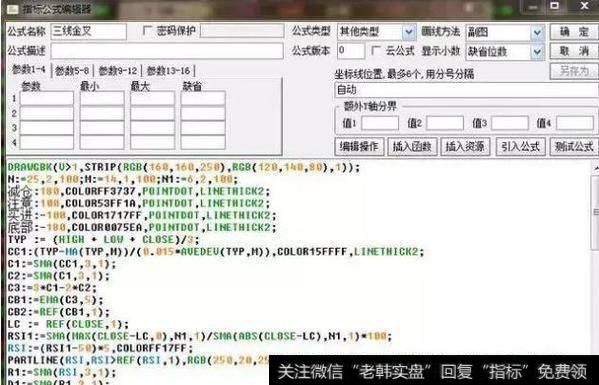Switch to the 参数9-12 tab
The height and width of the screenshot is (385, 599).
[x=118, y=71]
